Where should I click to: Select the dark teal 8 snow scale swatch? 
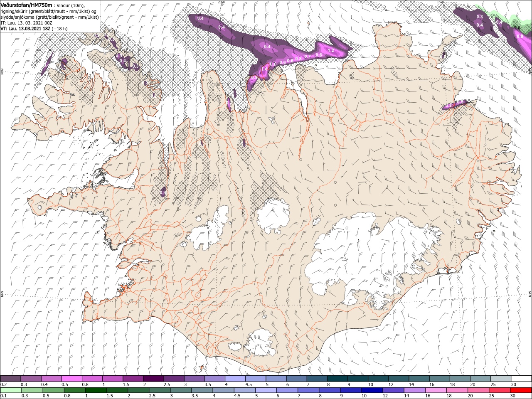click(337, 379)
